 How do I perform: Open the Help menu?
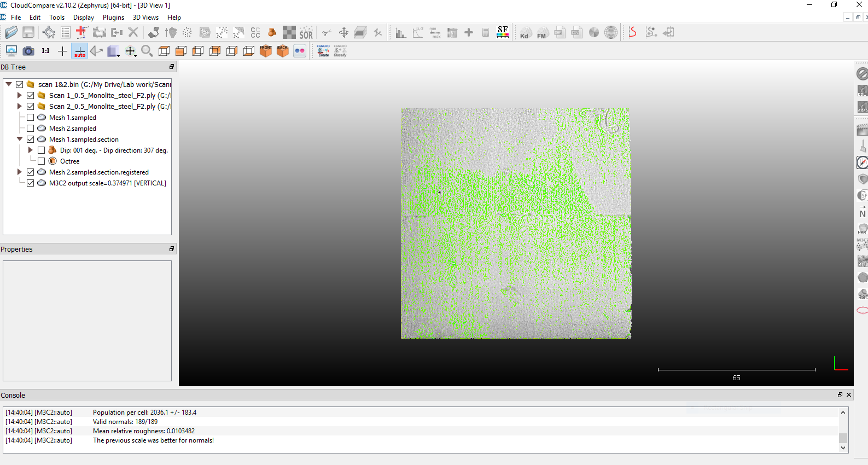(174, 18)
